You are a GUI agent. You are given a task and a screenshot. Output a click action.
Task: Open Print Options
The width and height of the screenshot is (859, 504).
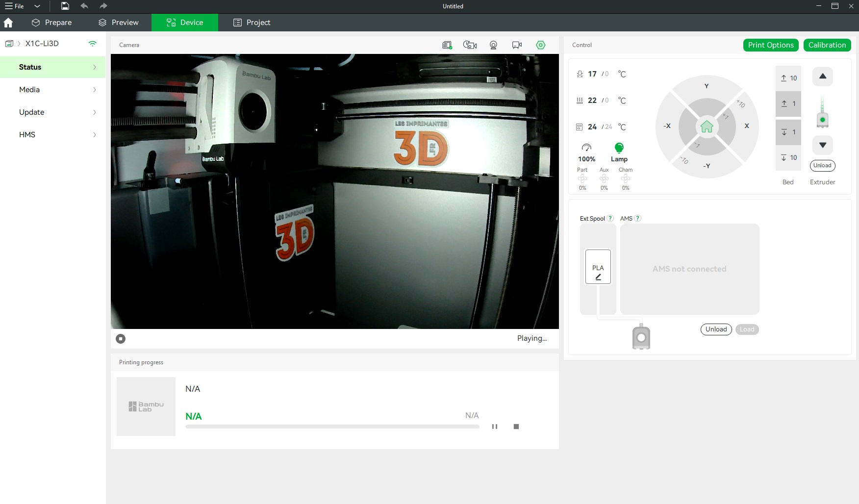pyautogui.click(x=771, y=45)
